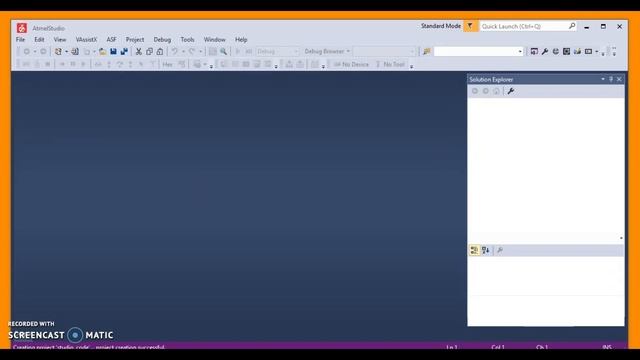Click the No Device button
The height and width of the screenshot is (360, 640).
click(x=351, y=64)
